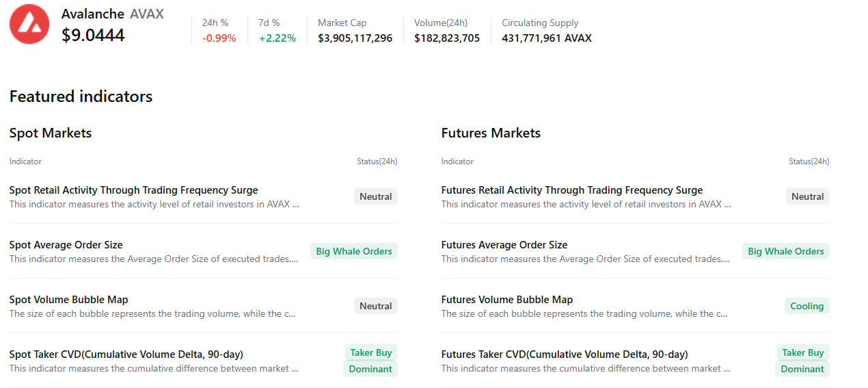Open Spot Retail Activity Through Trading Frequency Surge

pos(134,190)
